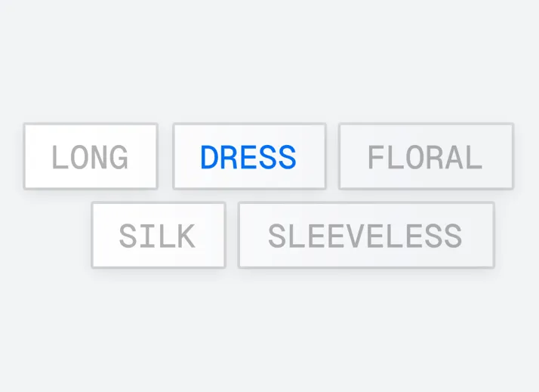Toggle the FLORAL tag

pos(426,156)
